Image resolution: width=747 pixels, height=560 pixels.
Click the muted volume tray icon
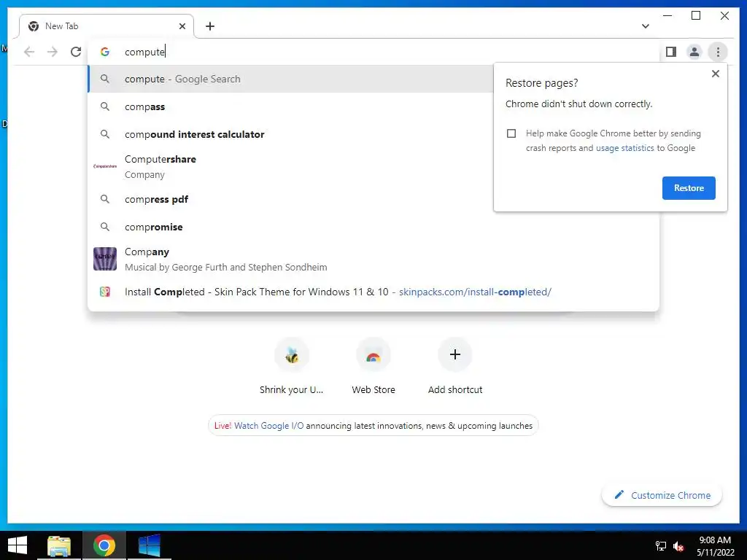(x=678, y=546)
